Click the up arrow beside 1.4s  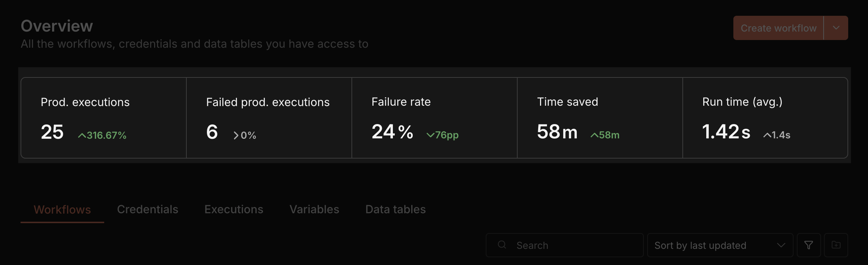767,135
